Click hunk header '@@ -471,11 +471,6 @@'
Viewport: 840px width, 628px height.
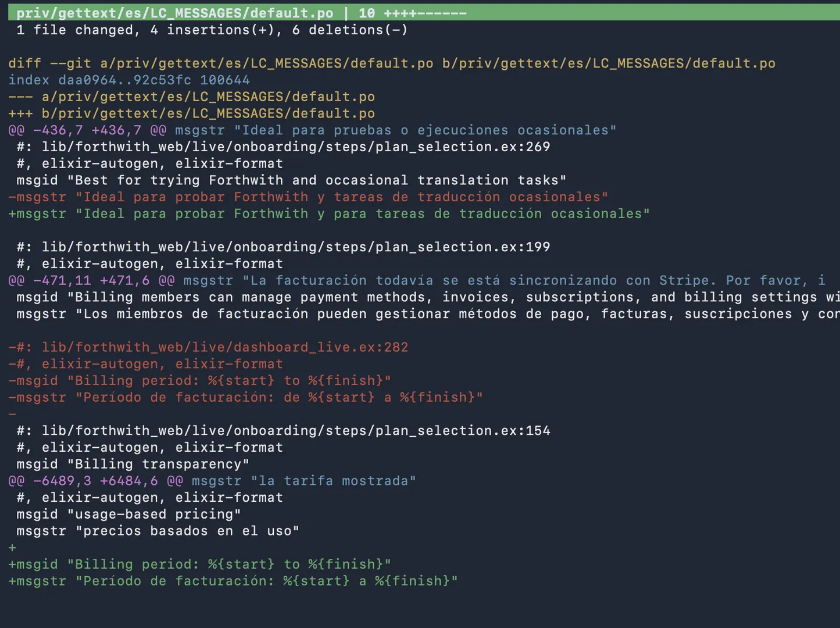[91, 280]
